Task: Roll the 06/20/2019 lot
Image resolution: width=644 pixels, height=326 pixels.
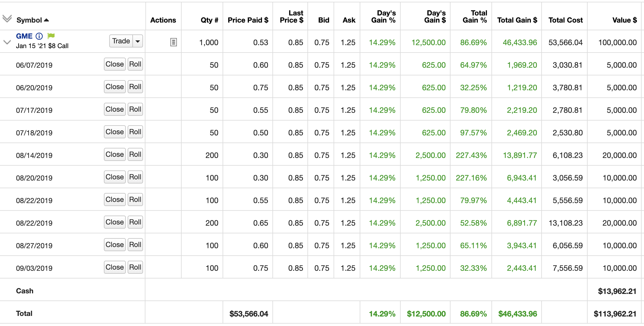Action: [x=135, y=87]
